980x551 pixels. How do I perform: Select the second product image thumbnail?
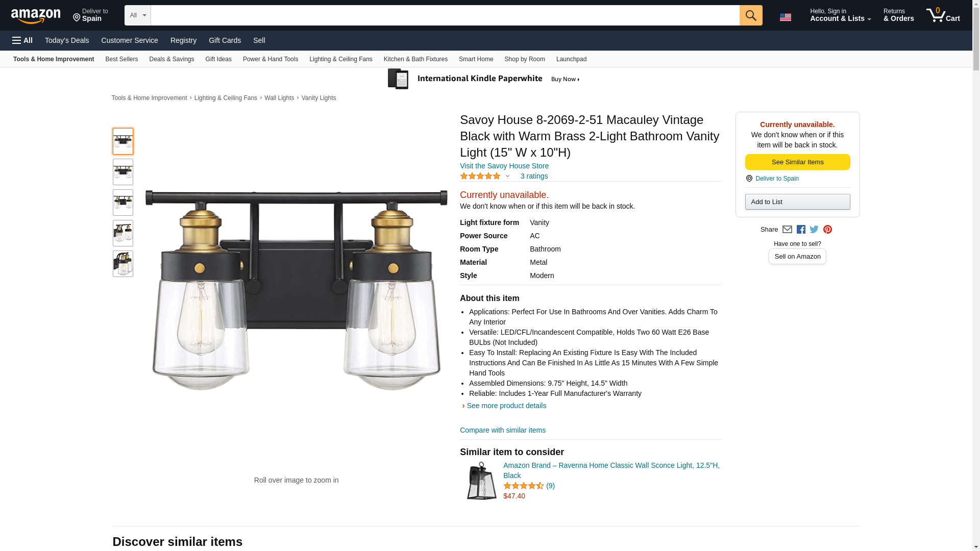click(x=123, y=172)
